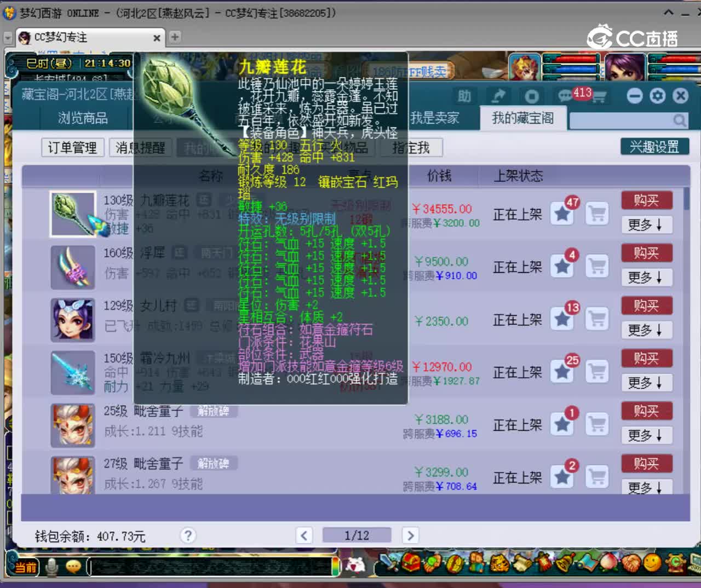Expand 更多 for 九瓣莲花 row
This screenshot has width=701, height=588.
(647, 224)
